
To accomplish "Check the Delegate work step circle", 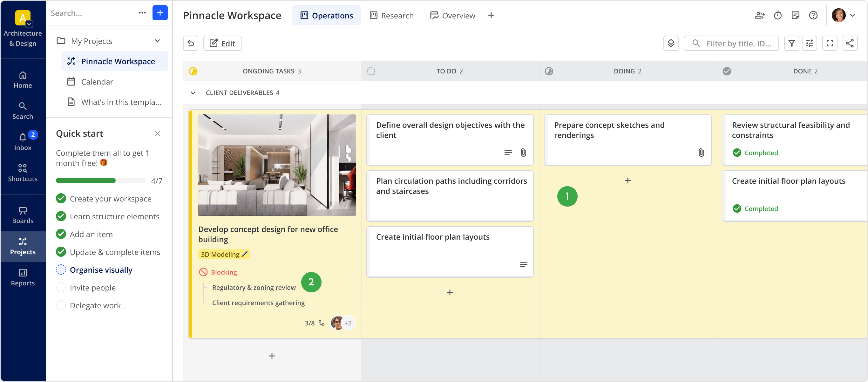I will (x=61, y=305).
